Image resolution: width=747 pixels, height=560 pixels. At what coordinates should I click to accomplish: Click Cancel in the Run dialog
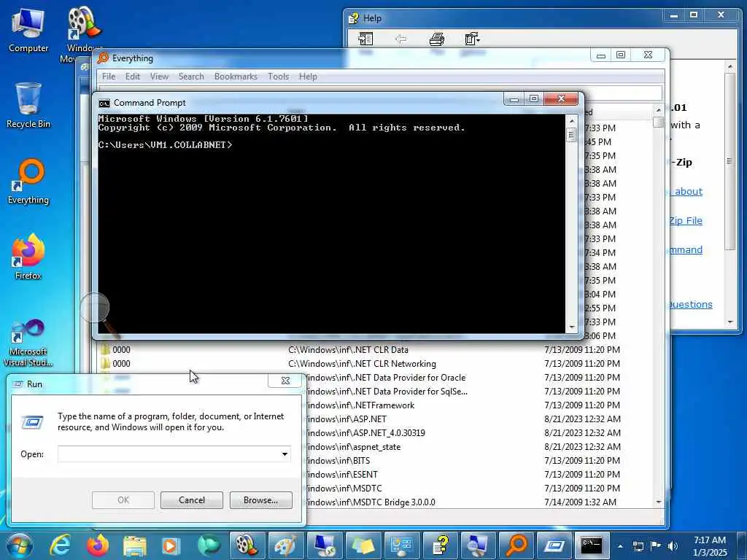(x=192, y=500)
